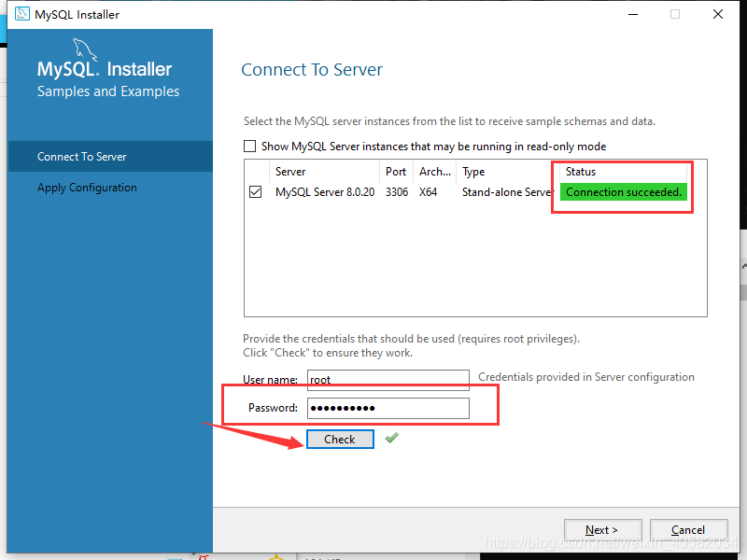Click the Stand-alone Server type cell

tap(508, 192)
